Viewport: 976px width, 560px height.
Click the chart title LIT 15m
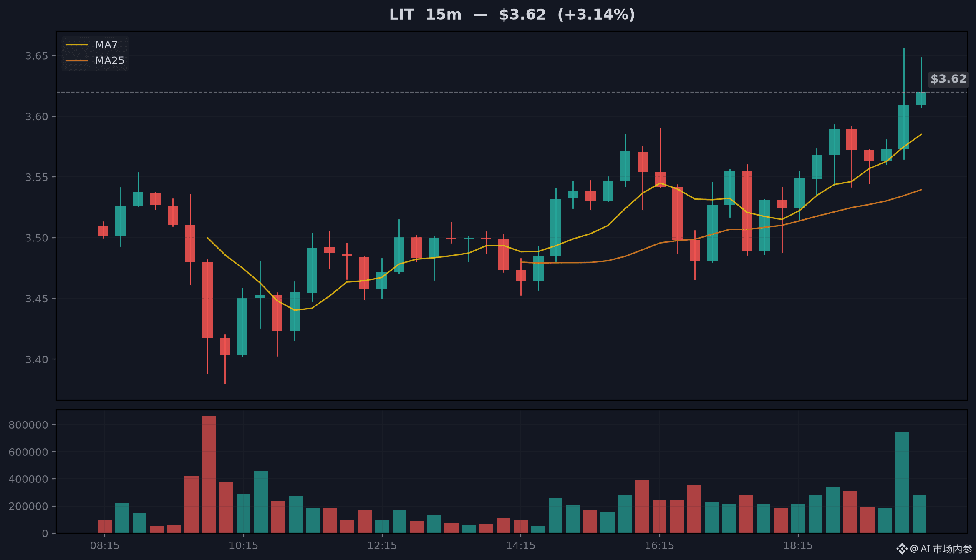pos(425,15)
